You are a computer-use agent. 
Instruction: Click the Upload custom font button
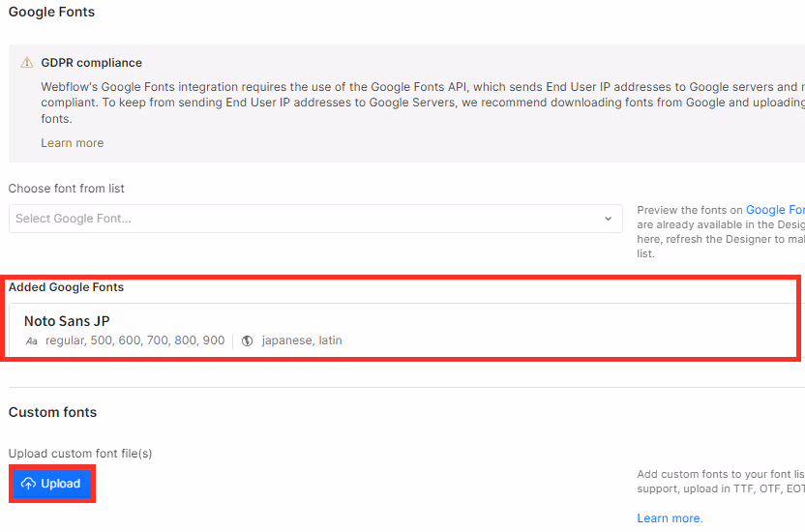[52, 484]
